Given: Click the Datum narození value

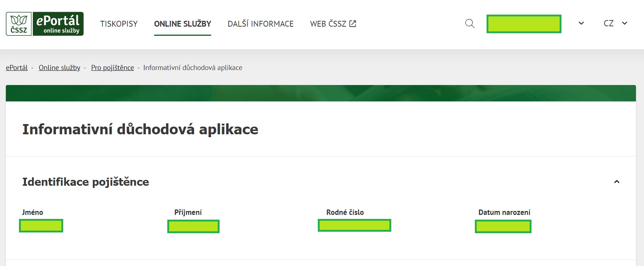Looking at the screenshot, I should [x=503, y=227].
